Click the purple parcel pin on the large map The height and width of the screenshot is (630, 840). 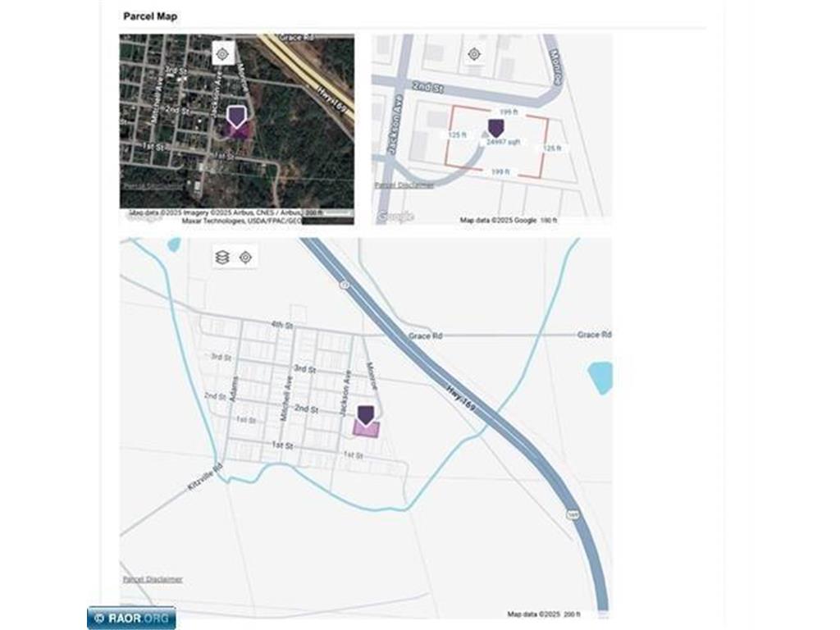click(365, 414)
